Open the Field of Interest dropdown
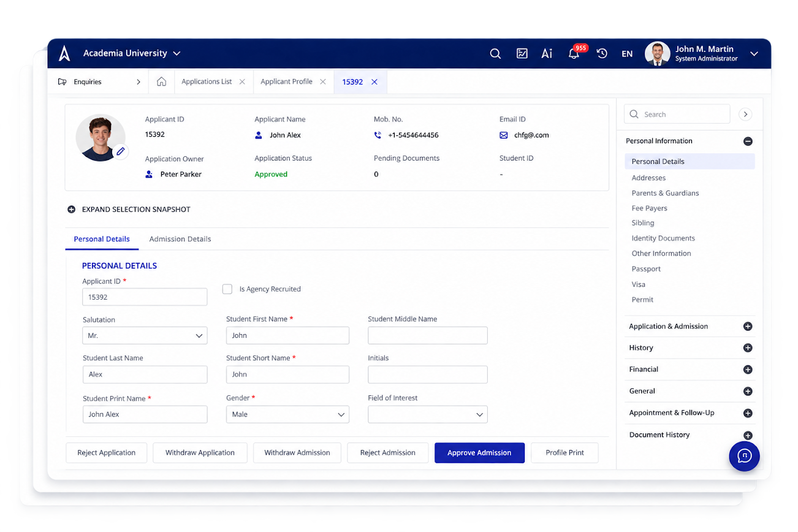Viewport: 798px width, 532px height. tap(428, 414)
